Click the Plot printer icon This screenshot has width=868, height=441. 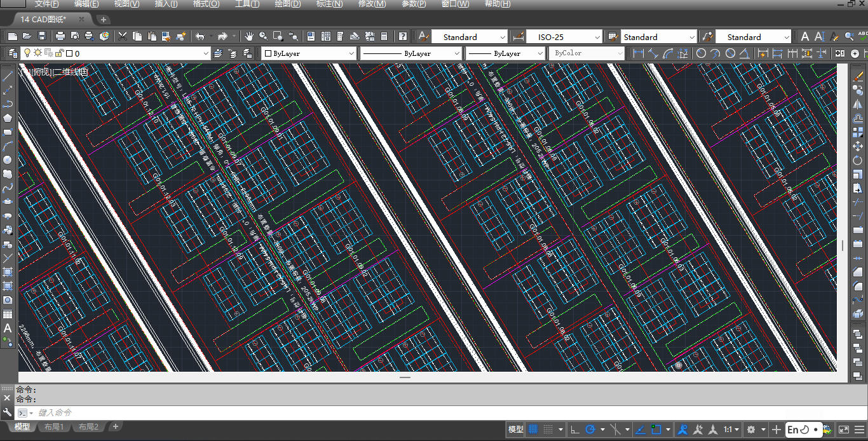coord(60,37)
